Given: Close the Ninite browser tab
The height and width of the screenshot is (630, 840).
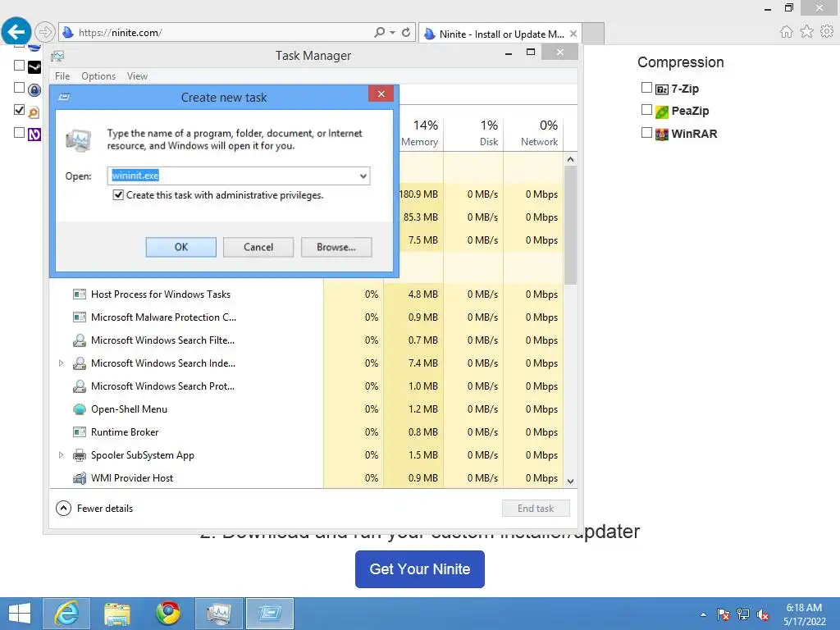Looking at the screenshot, I should tap(573, 34).
